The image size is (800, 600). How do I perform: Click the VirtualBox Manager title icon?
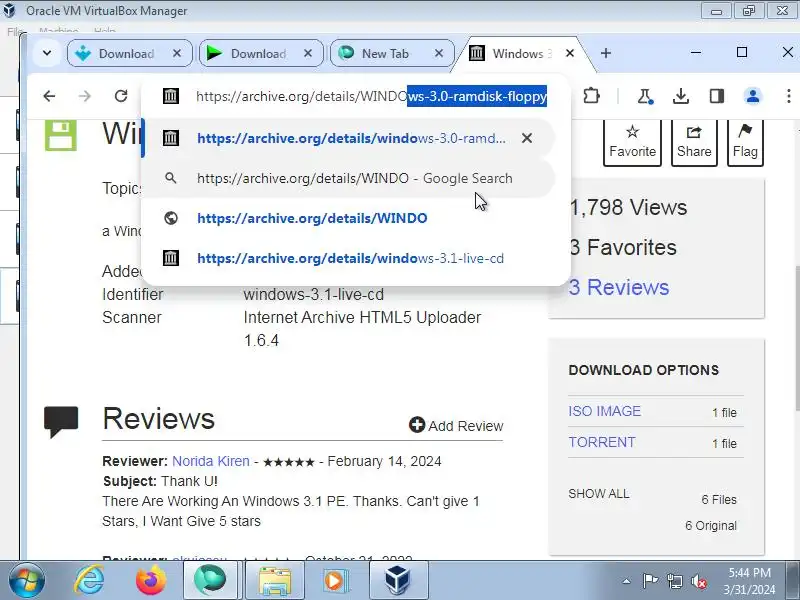click(9, 10)
